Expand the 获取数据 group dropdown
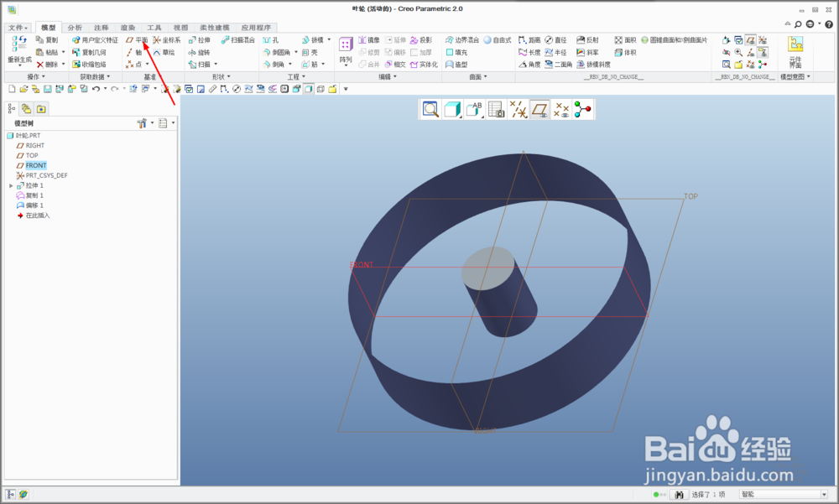This screenshot has height=504, width=839. click(x=95, y=77)
